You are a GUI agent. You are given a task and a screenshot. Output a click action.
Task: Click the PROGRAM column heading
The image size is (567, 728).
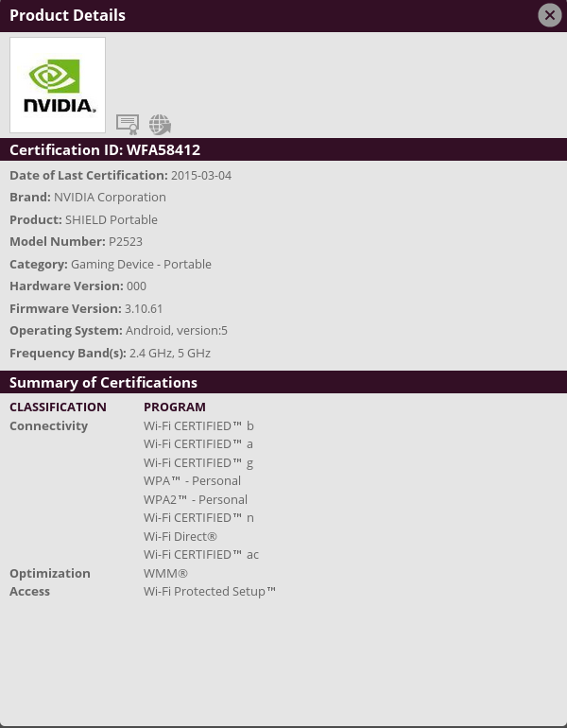pos(175,407)
